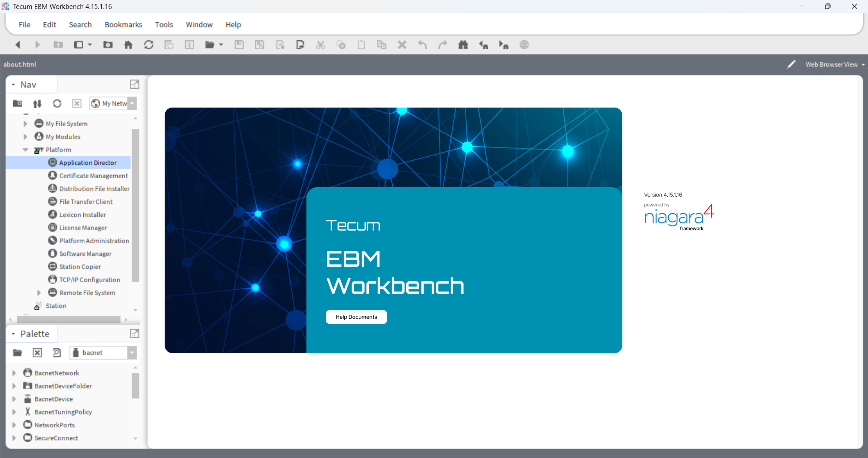Maximize the Palette side panel

(x=134, y=333)
